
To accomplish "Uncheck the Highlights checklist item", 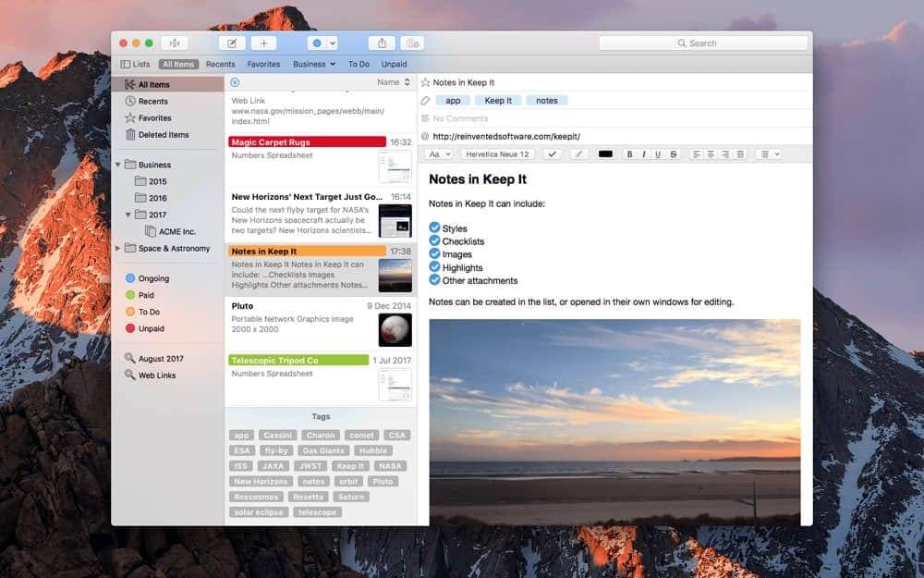I will pos(435,266).
